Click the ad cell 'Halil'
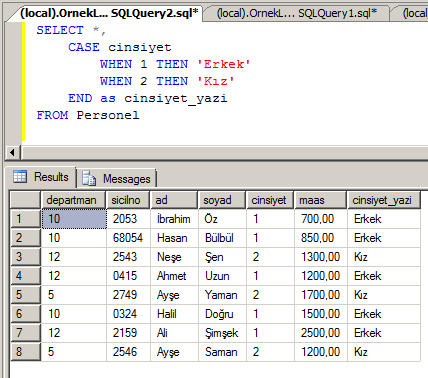 click(x=174, y=314)
